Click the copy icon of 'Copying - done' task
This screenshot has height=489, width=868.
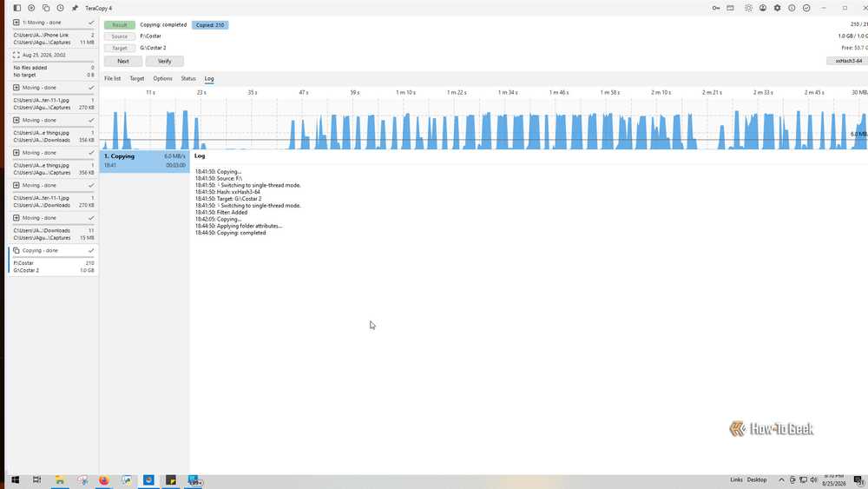pos(16,250)
